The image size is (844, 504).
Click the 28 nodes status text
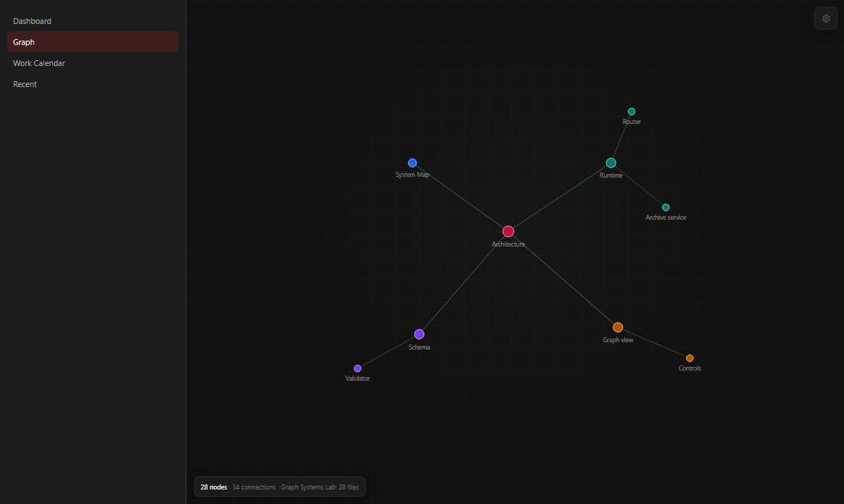click(x=214, y=487)
